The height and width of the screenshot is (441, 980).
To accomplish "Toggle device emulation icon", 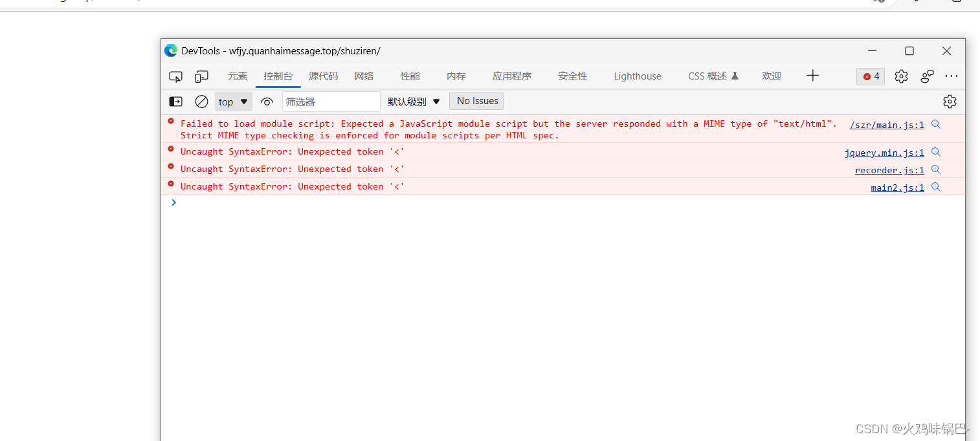I will coord(201,76).
